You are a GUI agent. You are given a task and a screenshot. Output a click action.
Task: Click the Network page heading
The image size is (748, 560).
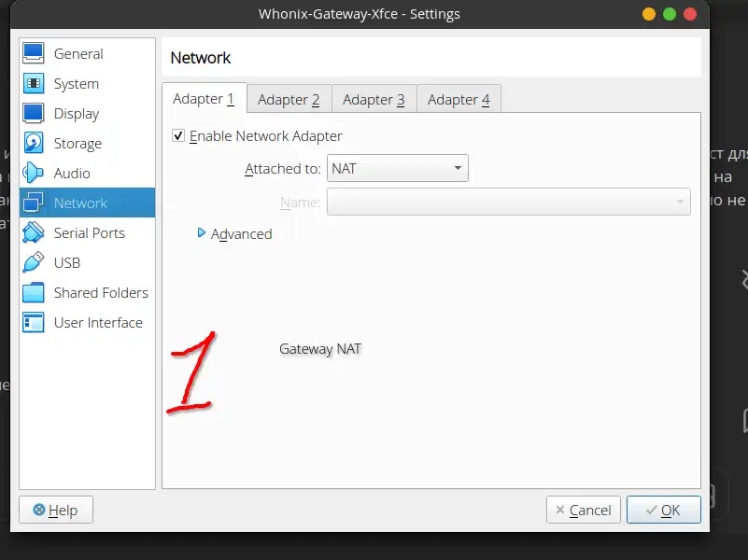tap(201, 58)
